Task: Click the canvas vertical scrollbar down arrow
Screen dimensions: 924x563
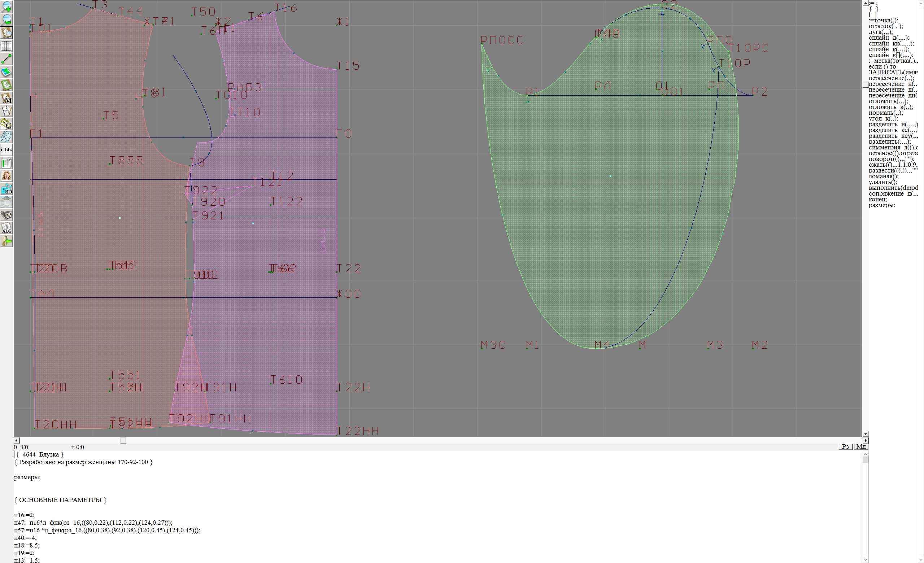Action: [x=866, y=434]
